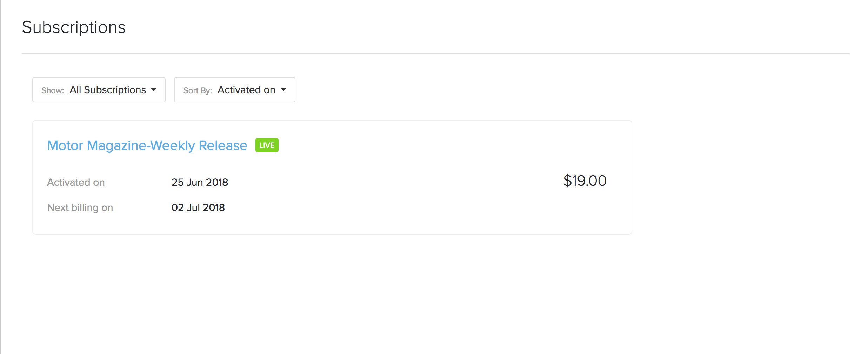Click the caret arrow in the Sort By box
868x354 pixels.
click(x=283, y=90)
